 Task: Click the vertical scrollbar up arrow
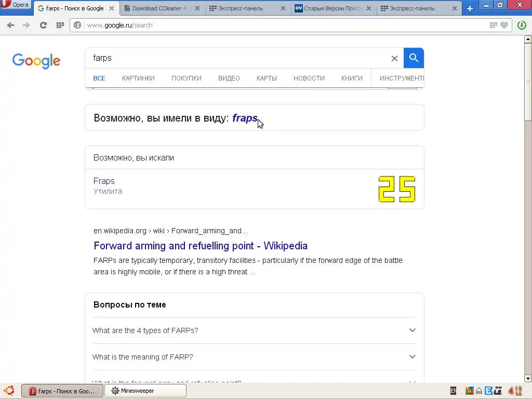tap(528, 39)
